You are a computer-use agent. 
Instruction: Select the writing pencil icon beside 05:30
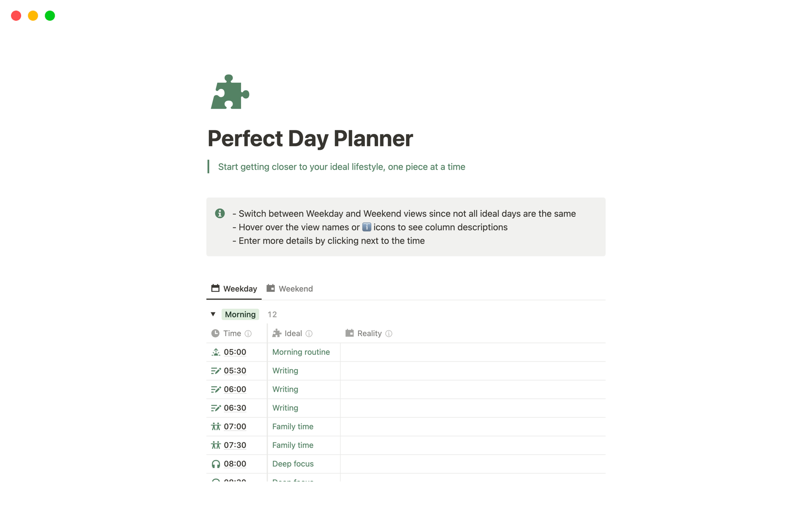point(216,370)
